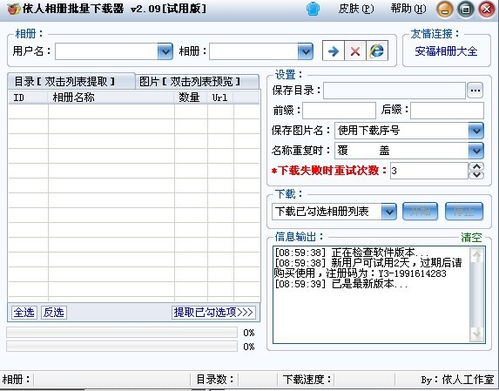Click the apple app icon in title bar
The image size is (499, 391).
point(13,9)
